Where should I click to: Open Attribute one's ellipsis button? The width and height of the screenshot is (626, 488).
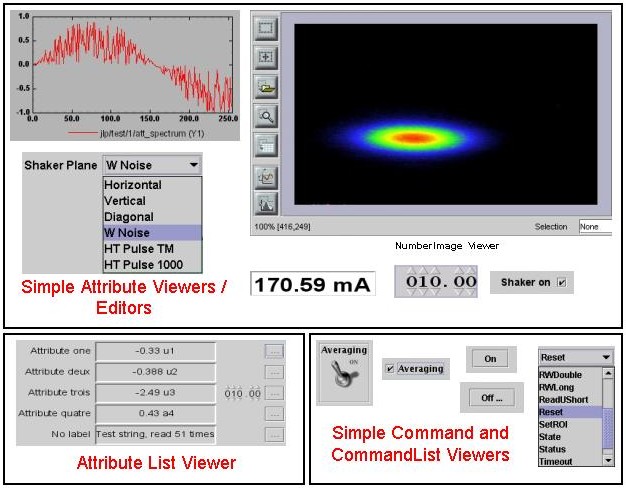point(275,351)
